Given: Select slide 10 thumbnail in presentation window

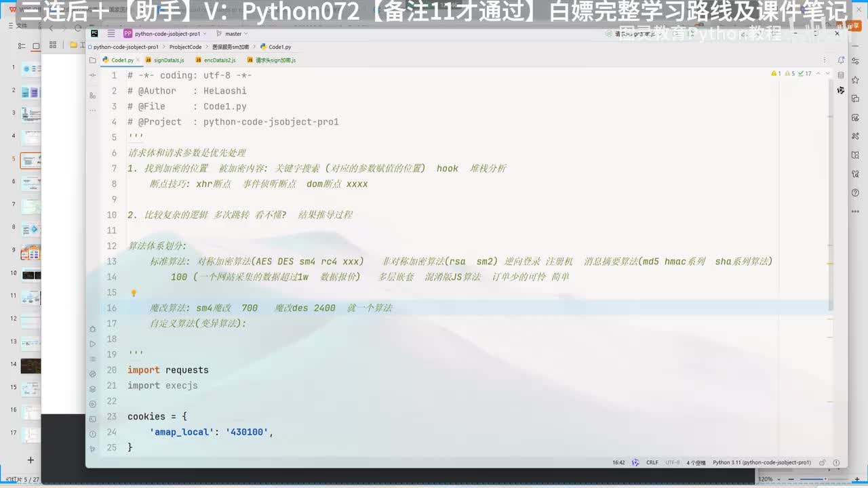Looking at the screenshot, I should click(x=31, y=274).
